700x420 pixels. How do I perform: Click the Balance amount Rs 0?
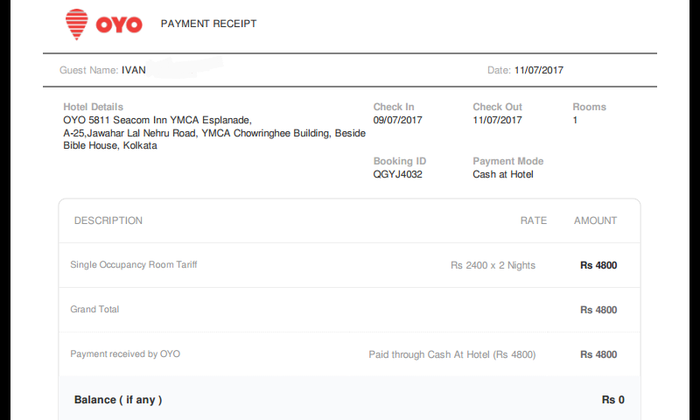tap(613, 400)
